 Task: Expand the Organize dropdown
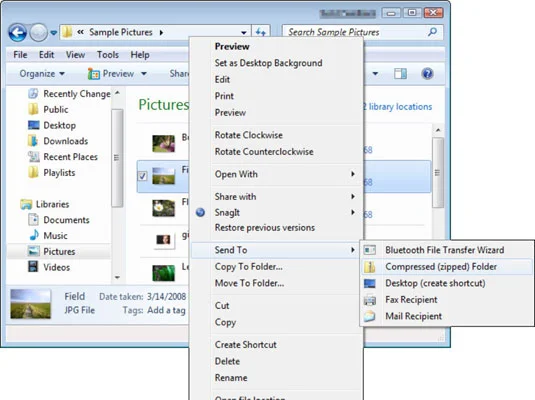(42, 73)
